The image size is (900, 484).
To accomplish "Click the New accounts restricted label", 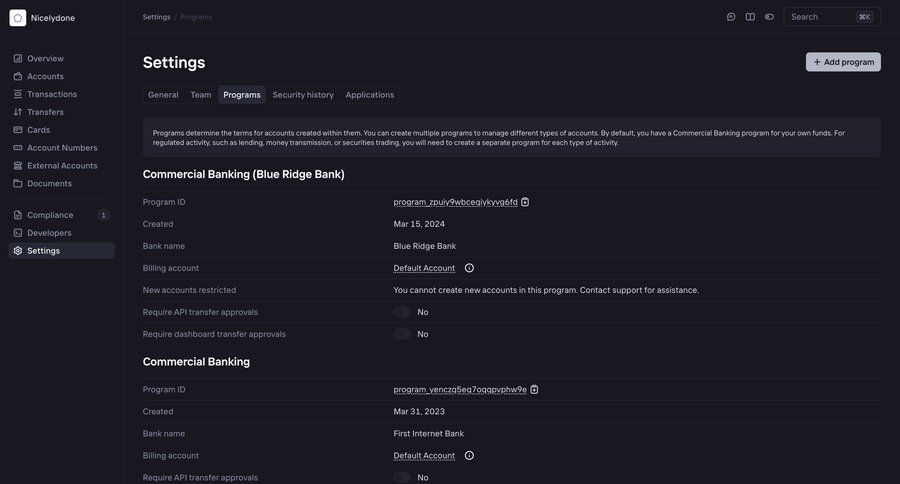I will click(x=189, y=290).
